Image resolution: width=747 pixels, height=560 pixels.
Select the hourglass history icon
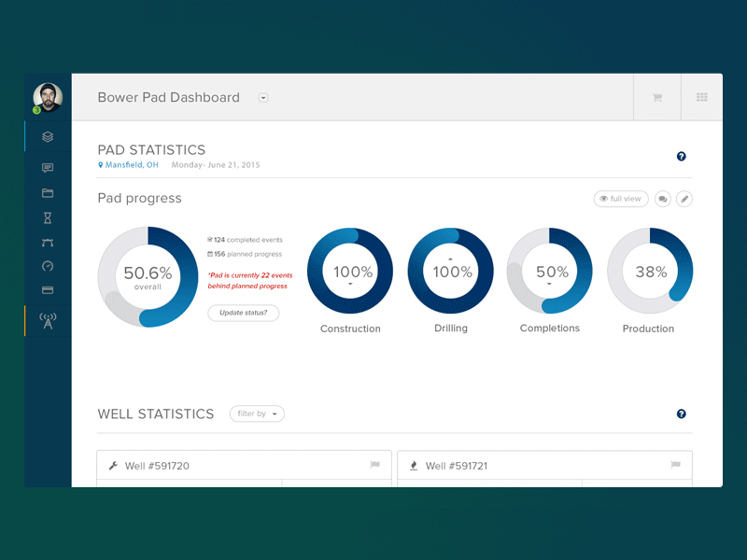[47, 217]
